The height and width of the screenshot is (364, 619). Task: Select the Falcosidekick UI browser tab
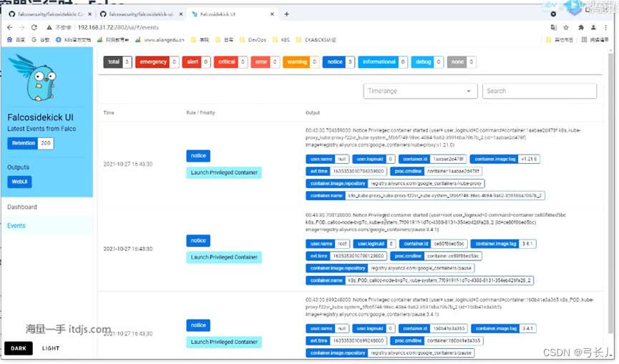tap(232, 14)
